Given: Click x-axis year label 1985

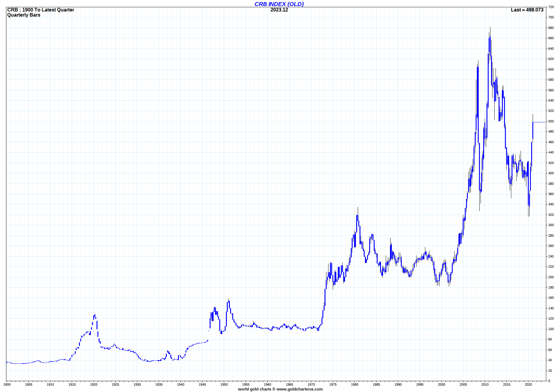Looking at the screenshot, I should pyautogui.click(x=376, y=384).
